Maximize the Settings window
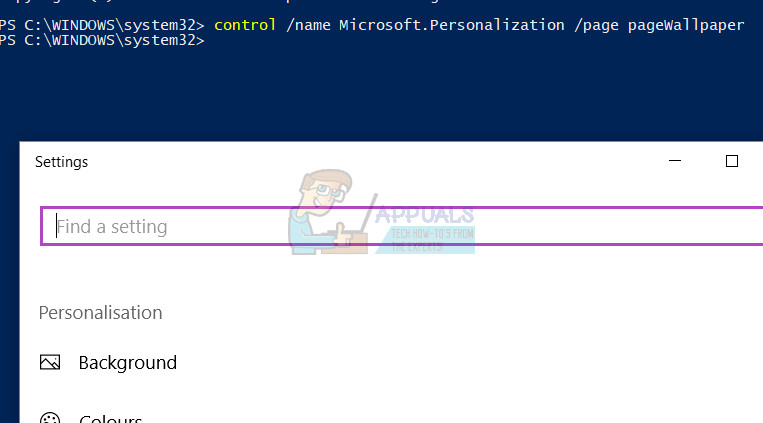The image size is (763, 423). tap(731, 161)
